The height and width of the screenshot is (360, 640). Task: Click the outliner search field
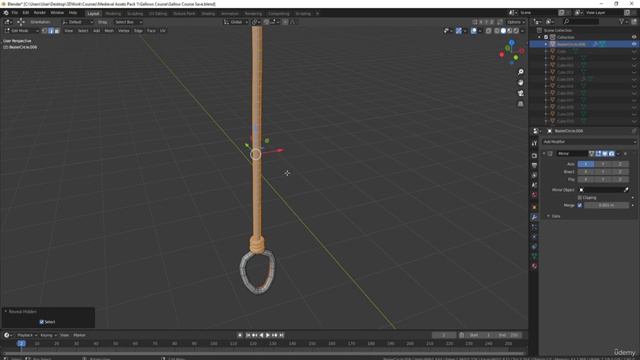[x=581, y=21]
